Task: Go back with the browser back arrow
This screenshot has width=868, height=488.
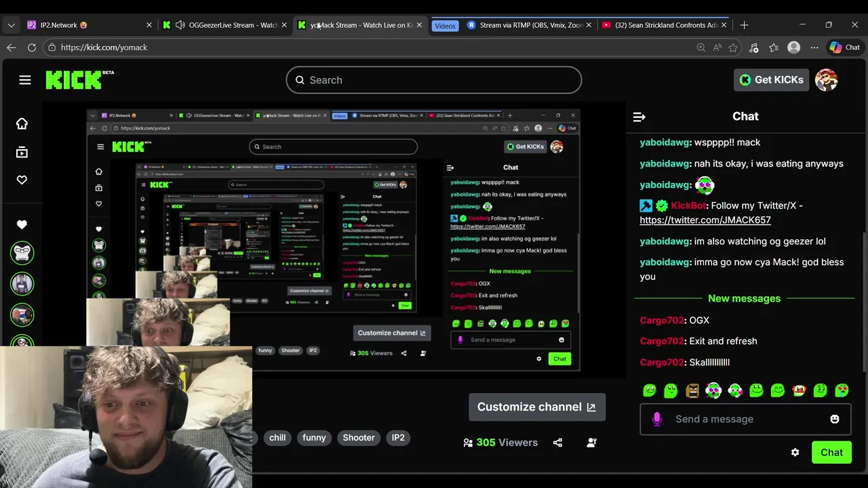Action: pyautogui.click(x=11, y=47)
